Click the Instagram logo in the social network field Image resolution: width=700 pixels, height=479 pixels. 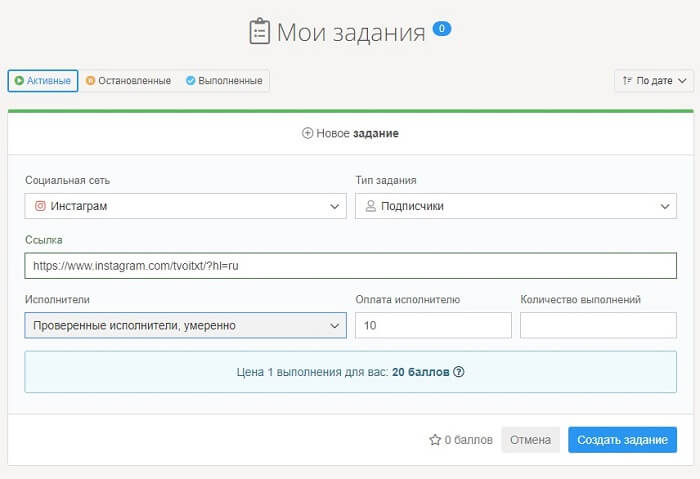40,206
